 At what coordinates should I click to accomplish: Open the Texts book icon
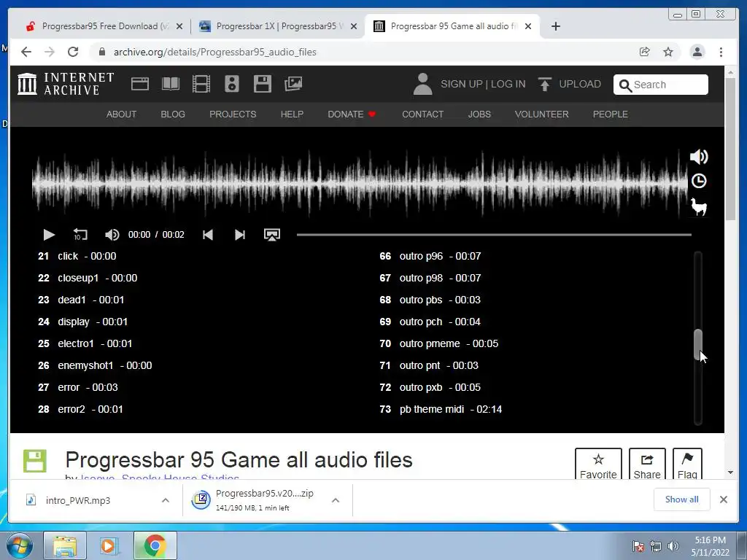(171, 84)
